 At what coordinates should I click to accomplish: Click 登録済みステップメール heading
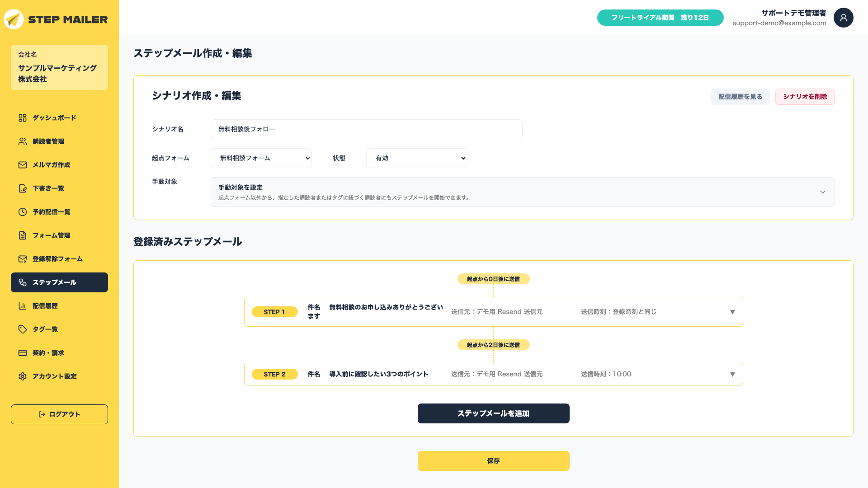(x=188, y=242)
